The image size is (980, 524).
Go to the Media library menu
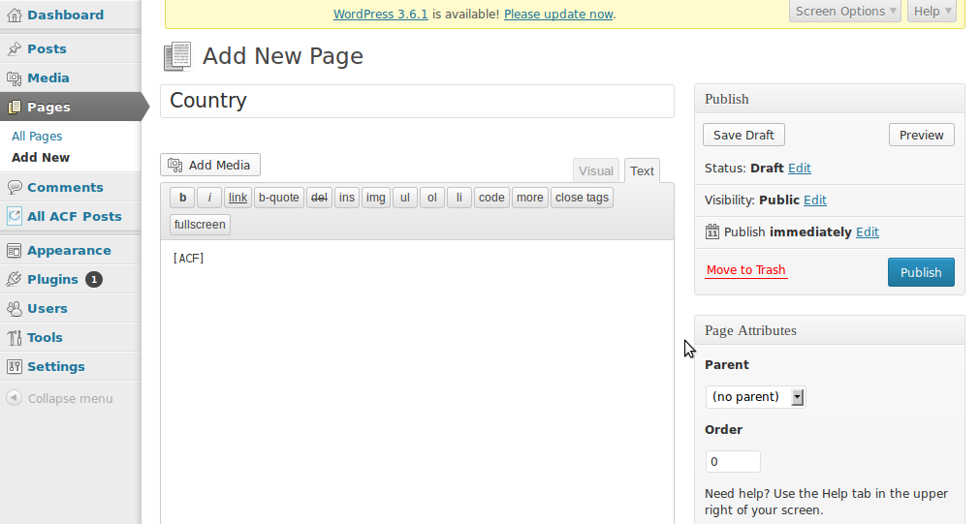pyautogui.click(x=48, y=78)
